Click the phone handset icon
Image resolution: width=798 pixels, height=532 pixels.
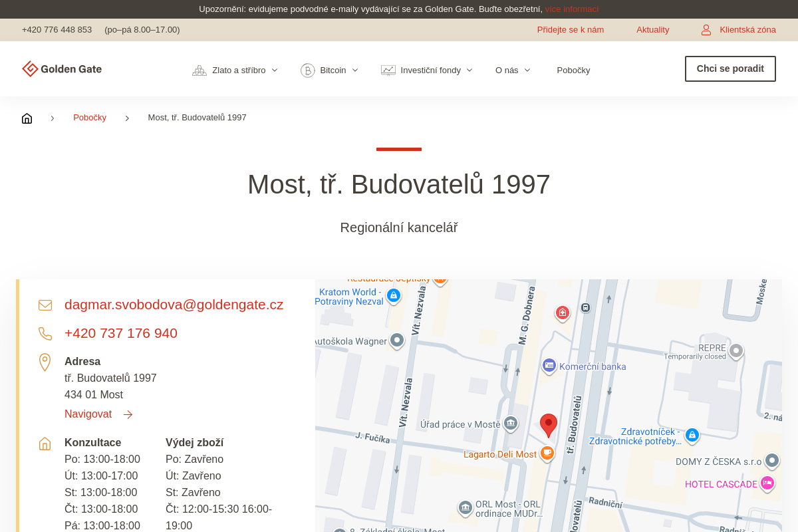point(45,334)
